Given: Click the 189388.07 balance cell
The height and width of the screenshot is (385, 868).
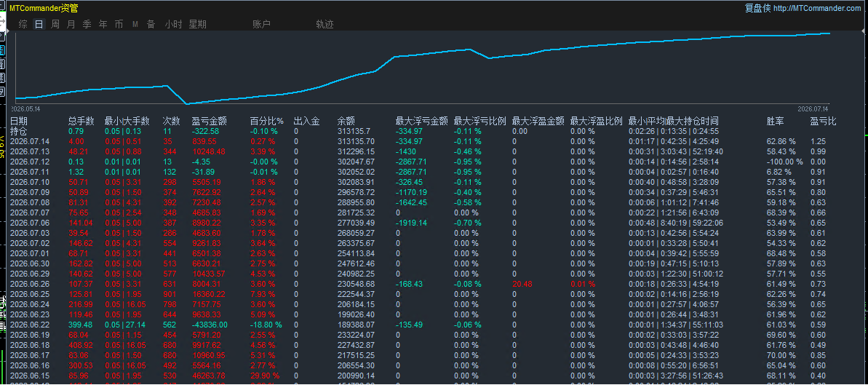Looking at the screenshot, I should [356, 325].
